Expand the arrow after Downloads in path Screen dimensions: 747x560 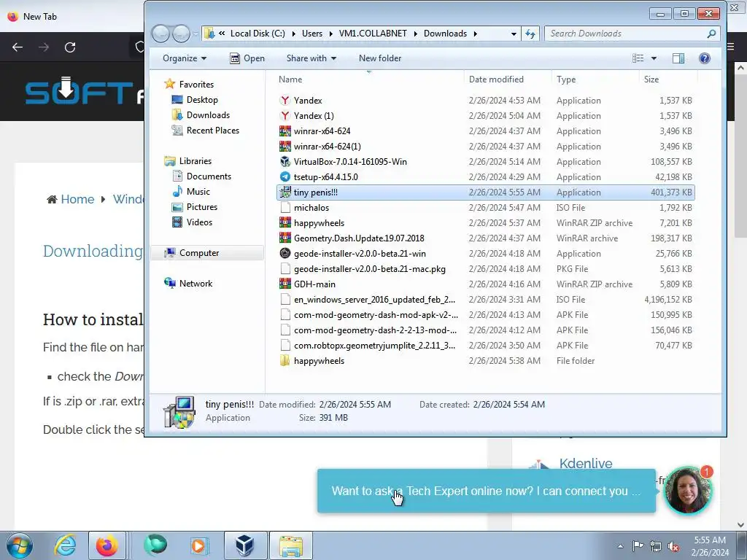(475, 34)
